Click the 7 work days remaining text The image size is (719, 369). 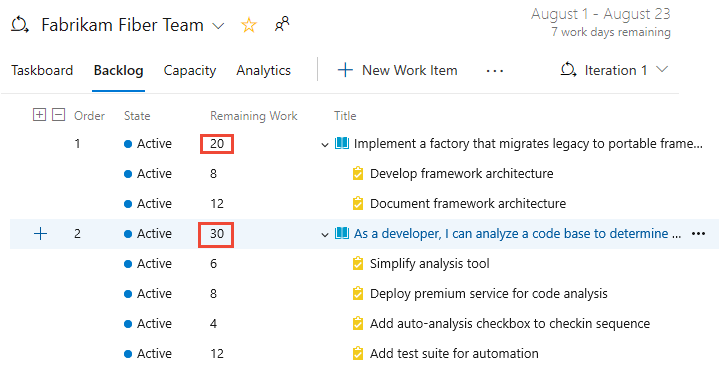point(611,32)
